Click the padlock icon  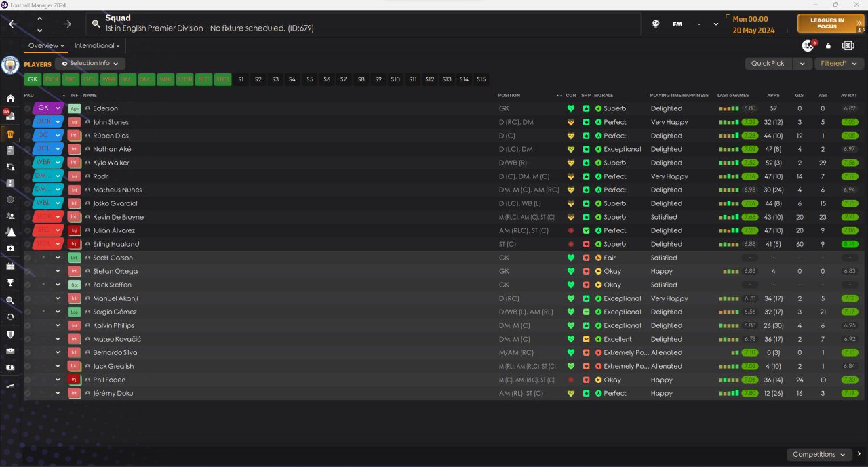tap(828, 46)
